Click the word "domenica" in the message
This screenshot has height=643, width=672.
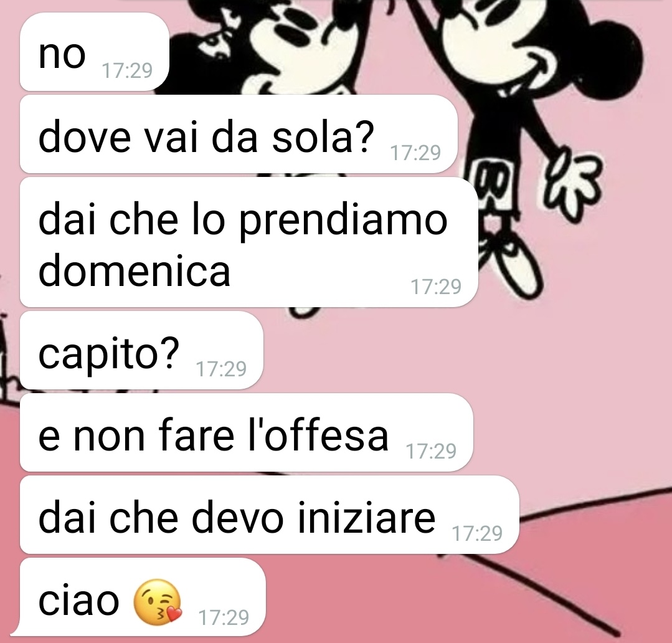pyautogui.click(x=135, y=271)
